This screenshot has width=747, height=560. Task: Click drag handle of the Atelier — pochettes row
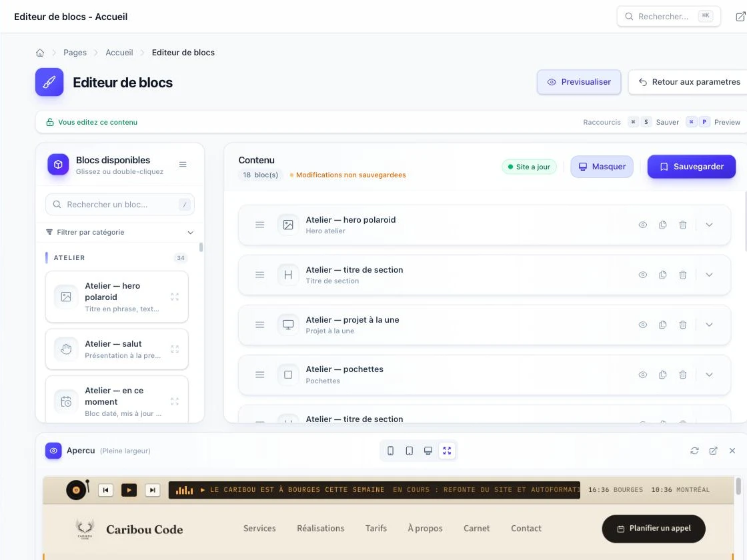[259, 375]
